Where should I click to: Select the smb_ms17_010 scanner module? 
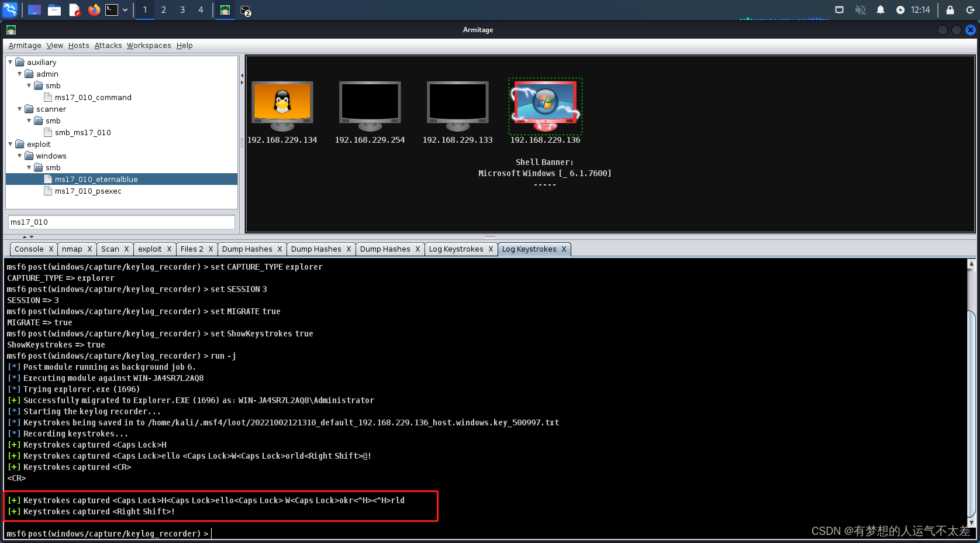(x=83, y=133)
